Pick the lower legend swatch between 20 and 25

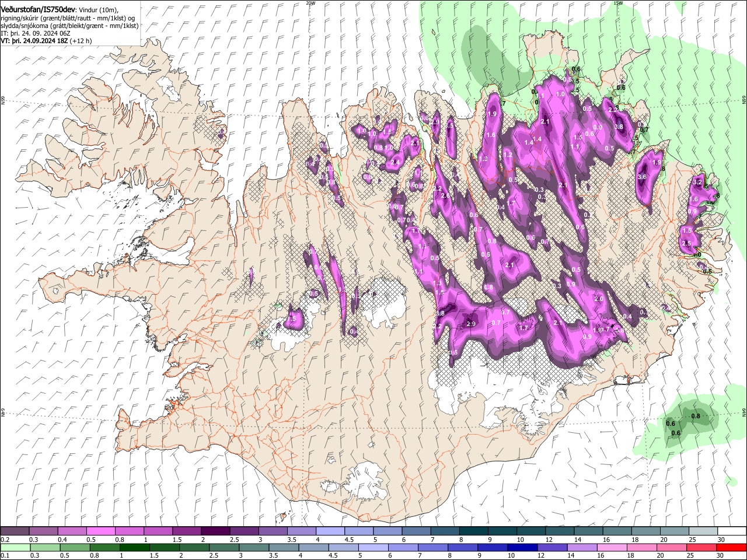[672, 547]
